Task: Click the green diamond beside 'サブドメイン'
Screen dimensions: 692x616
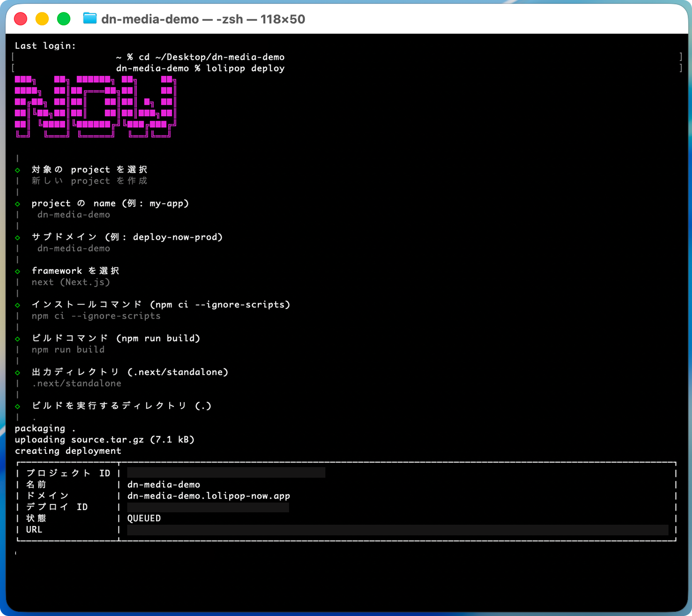Action: point(18,238)
